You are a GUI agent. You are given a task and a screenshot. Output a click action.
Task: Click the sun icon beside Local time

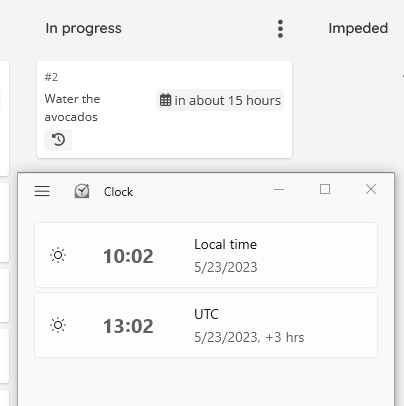58,255
